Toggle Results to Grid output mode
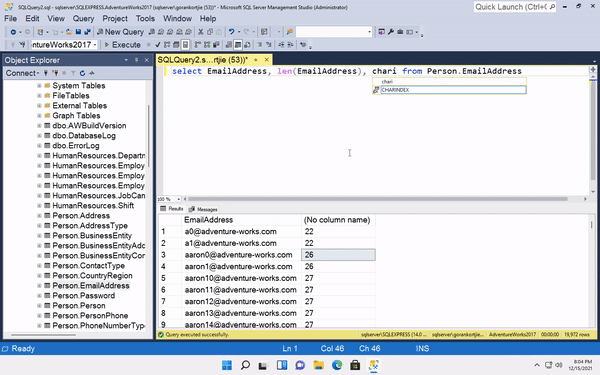This screenshot has width=600, height=375. click(x=238, y=45)
